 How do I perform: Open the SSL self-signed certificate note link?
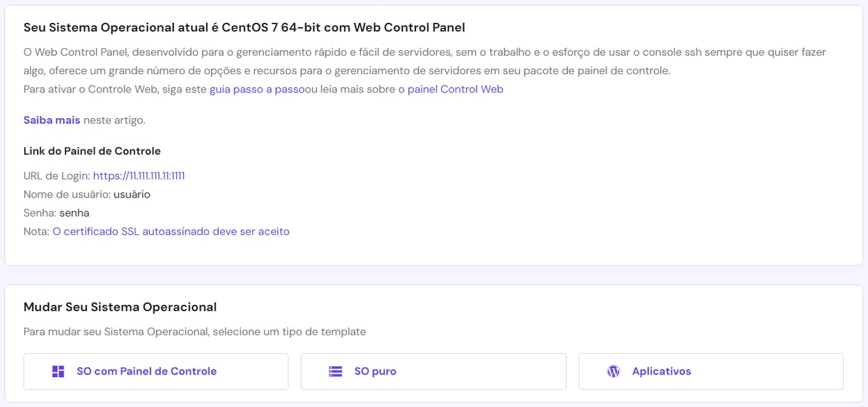172,231
